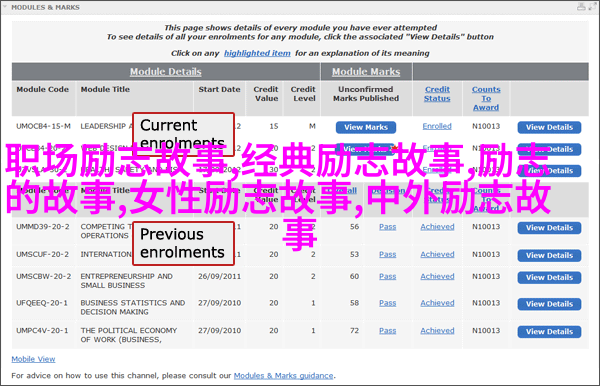The height and width of the screenshot is (386, 600).
Task: Click the title 'The Political Economy of Work'
Action: click(129, 335)
